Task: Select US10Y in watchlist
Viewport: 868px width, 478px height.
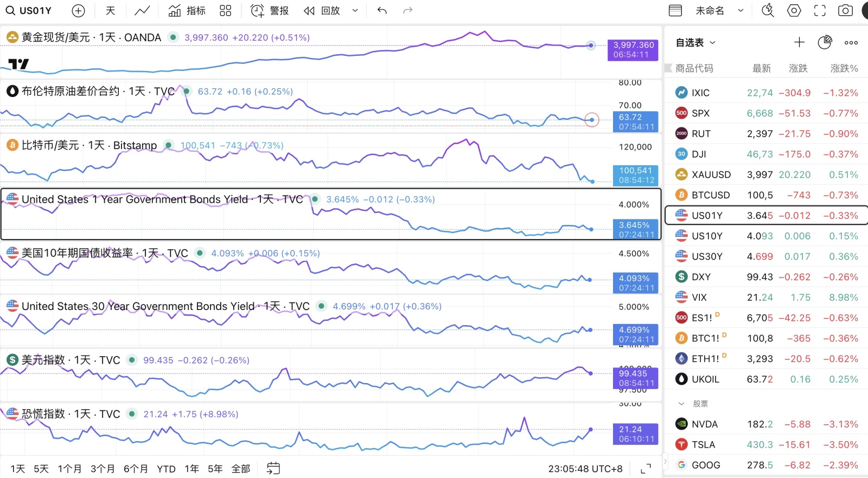Action: [x=766, y=236]
